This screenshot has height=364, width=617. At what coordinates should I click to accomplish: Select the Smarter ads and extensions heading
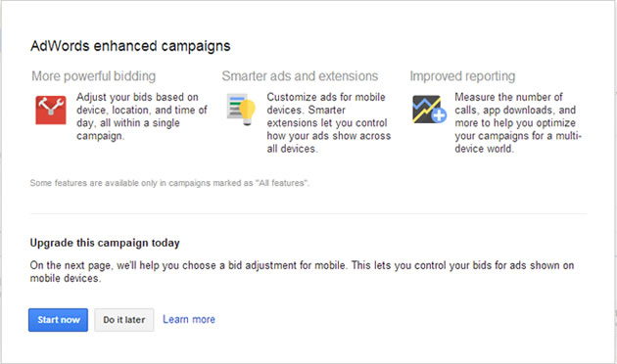(x=300, y=76)
